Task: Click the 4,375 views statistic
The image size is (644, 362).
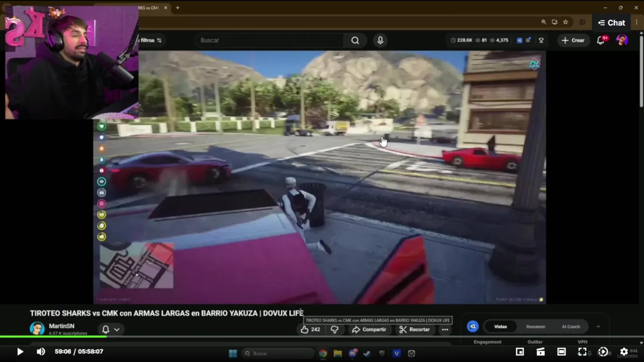Action: pyautogui.click(x=499, y=40)
